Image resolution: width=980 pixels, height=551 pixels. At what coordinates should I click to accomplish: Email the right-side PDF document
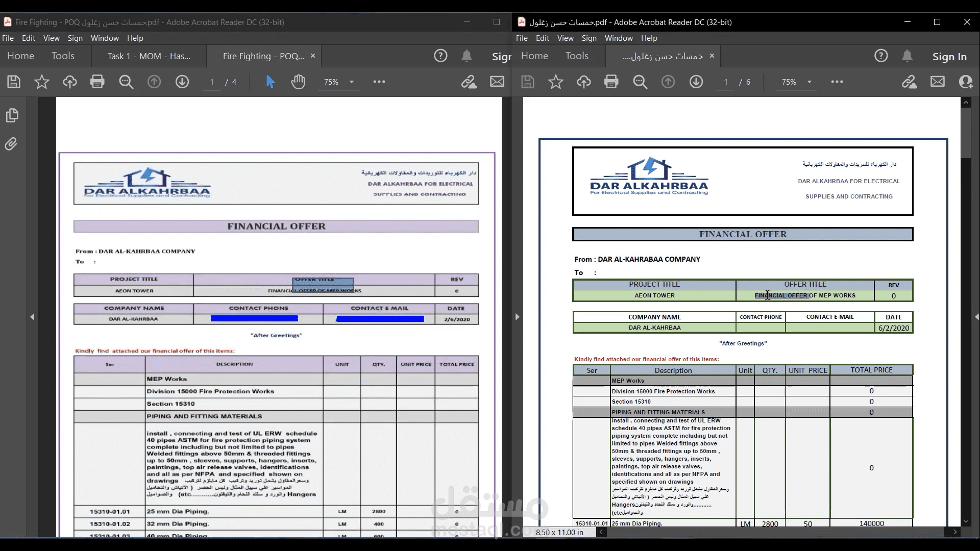click(x=937, y=82)
